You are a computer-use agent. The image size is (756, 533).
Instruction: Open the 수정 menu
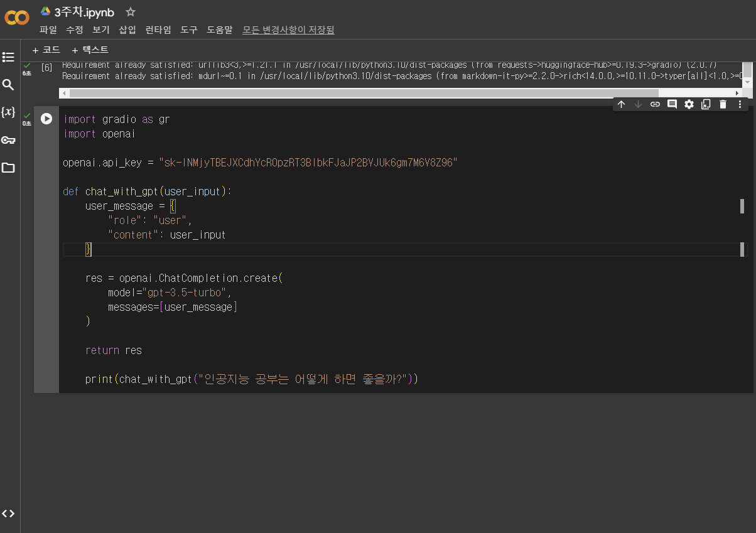(74, 30)
